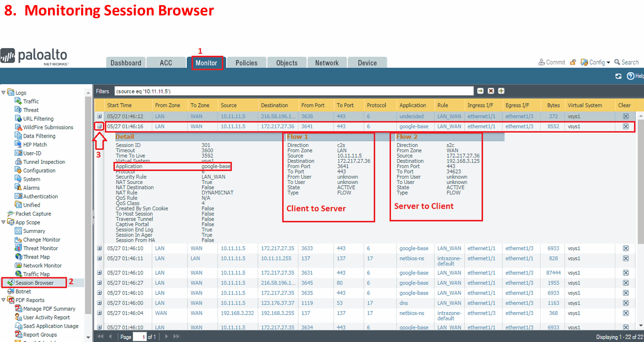This screenshot has width=644, height=342.
Task: Expand the undecided application session row
Action: [99, 116]
